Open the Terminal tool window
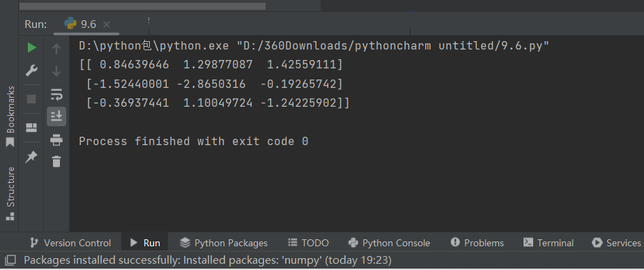The height and width of the screenshot is (270, 644). (549, 243)
